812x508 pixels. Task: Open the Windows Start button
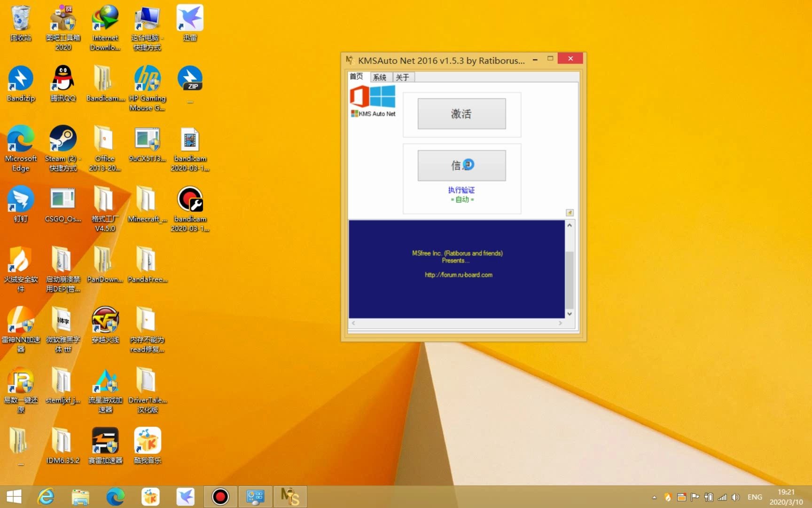tap(14, 497)
